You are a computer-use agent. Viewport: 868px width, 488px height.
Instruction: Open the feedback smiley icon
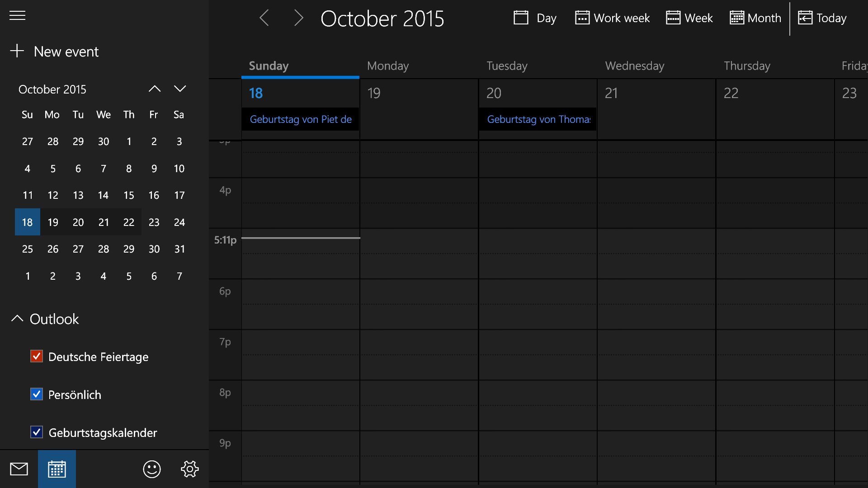(152, 469)
